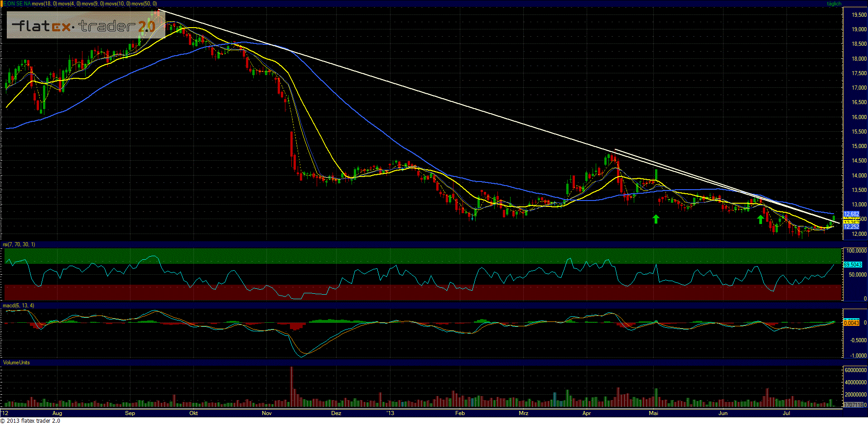
Task: Click the 19,500 price axis value
Action: 859,15
